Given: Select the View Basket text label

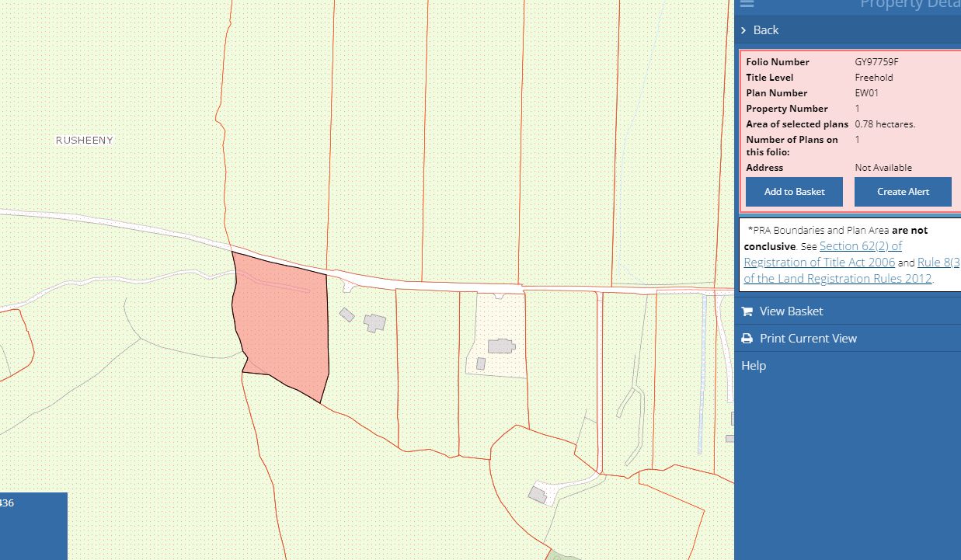Looking at the screenshot, I should point(791,311).
